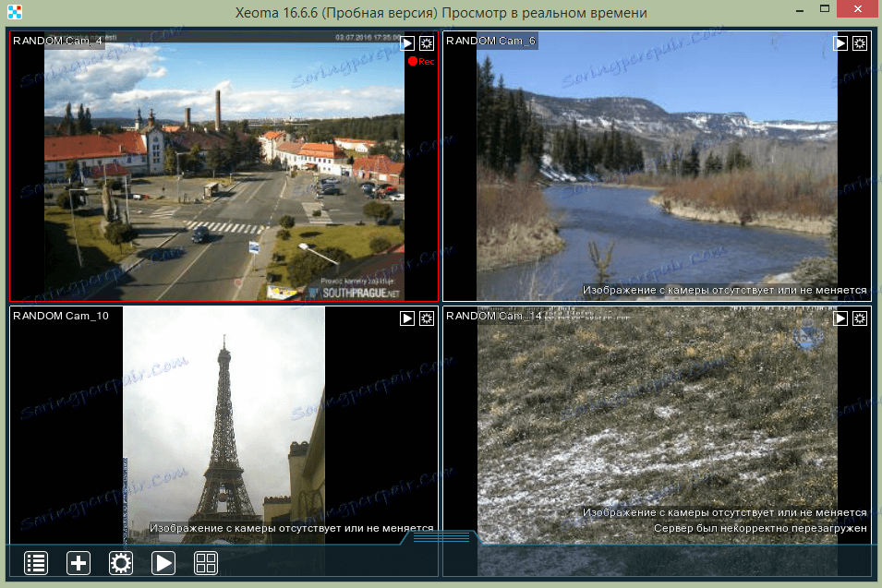Open settings gear of RANDOM Cam_4

pyautogui.click(x=427, y=43)
